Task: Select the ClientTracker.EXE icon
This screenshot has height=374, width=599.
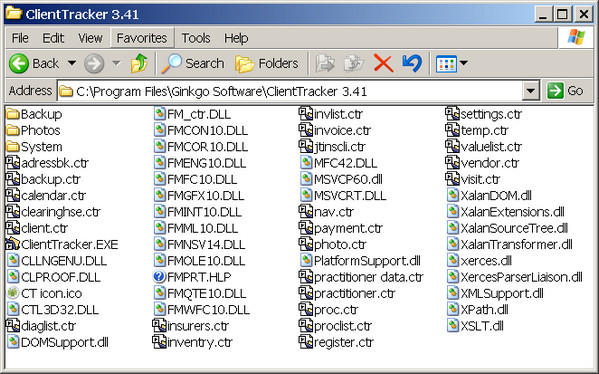Action: coord(13,244)
